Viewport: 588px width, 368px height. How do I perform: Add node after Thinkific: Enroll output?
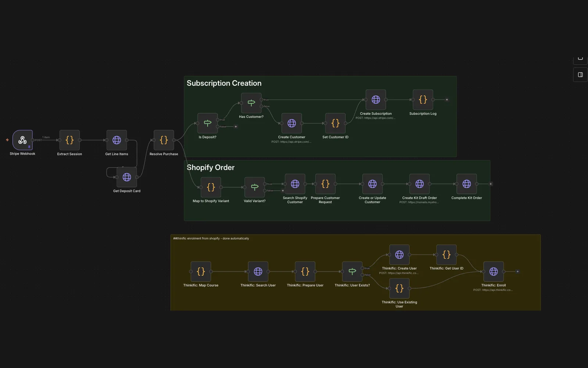517,272
